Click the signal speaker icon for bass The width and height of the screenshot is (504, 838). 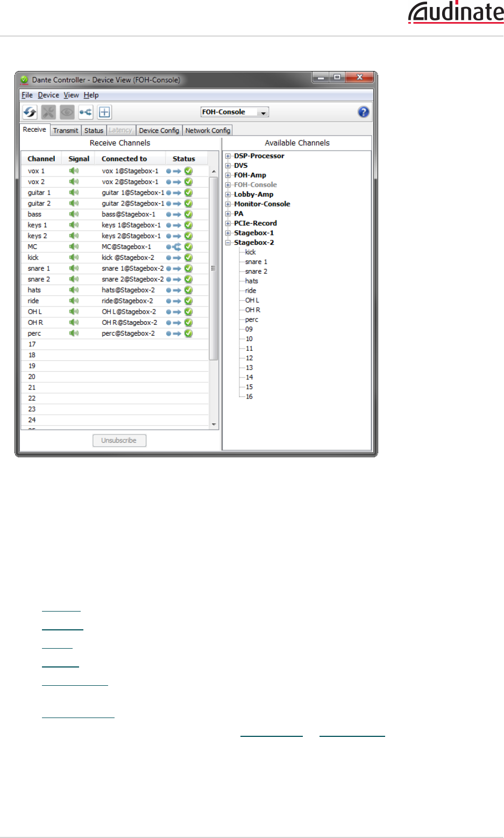(x=74, y=214)
